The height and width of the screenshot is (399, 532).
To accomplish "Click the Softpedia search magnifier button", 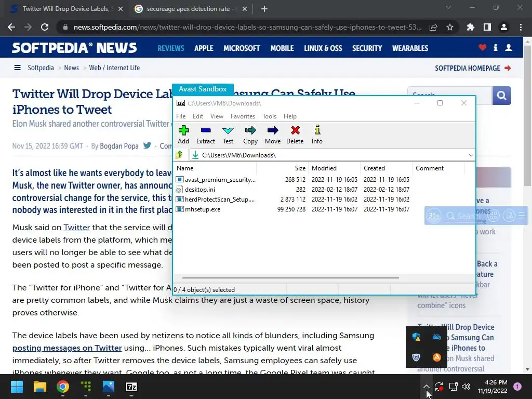I will pyautogui.click(x=501, y=96).
